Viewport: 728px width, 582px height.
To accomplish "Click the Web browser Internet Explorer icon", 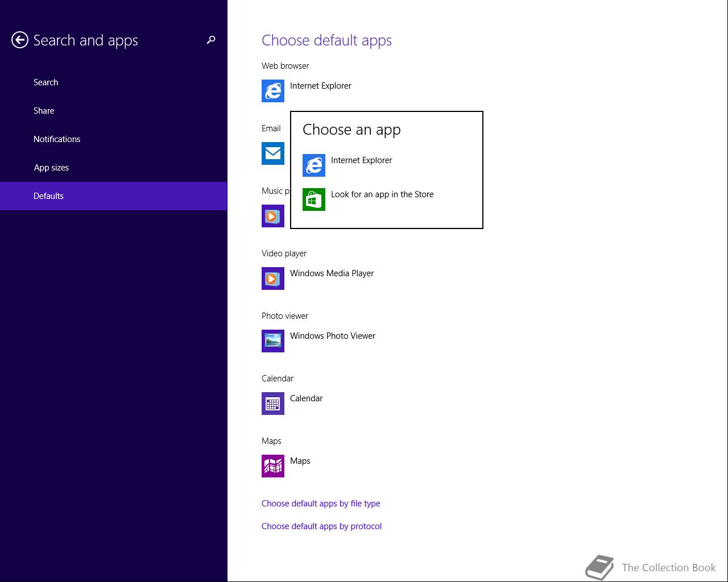I will (x=273, y=91).
